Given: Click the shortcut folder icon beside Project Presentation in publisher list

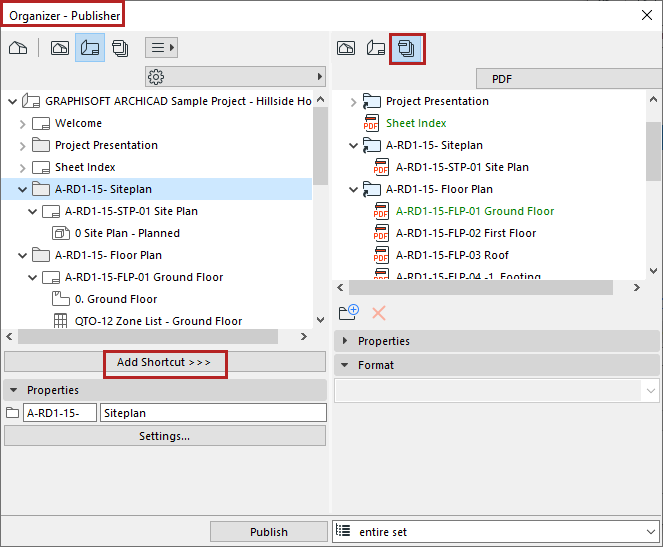Looking at the screenshot, I should (x=372, y=101).
